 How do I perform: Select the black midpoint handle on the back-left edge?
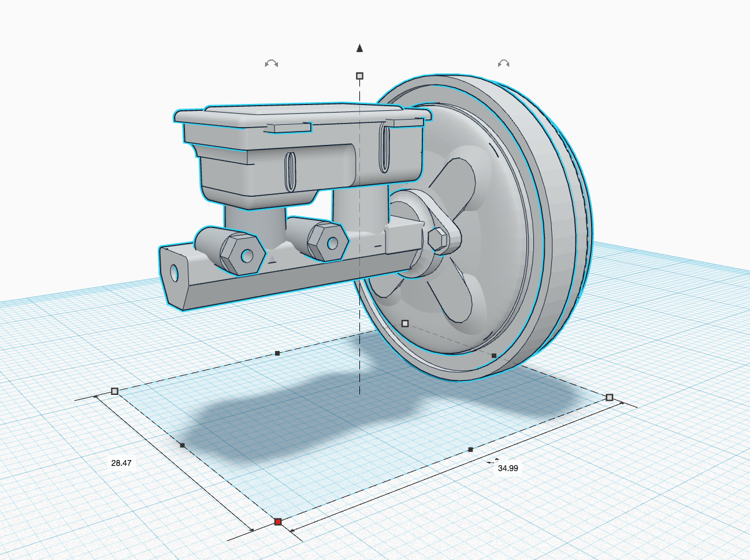click(x=277, y=353)
